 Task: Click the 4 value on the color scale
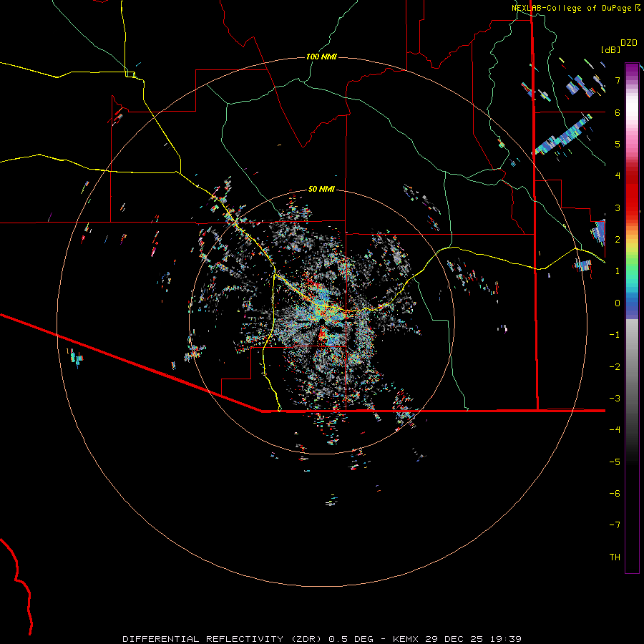(x=618, y=176)
